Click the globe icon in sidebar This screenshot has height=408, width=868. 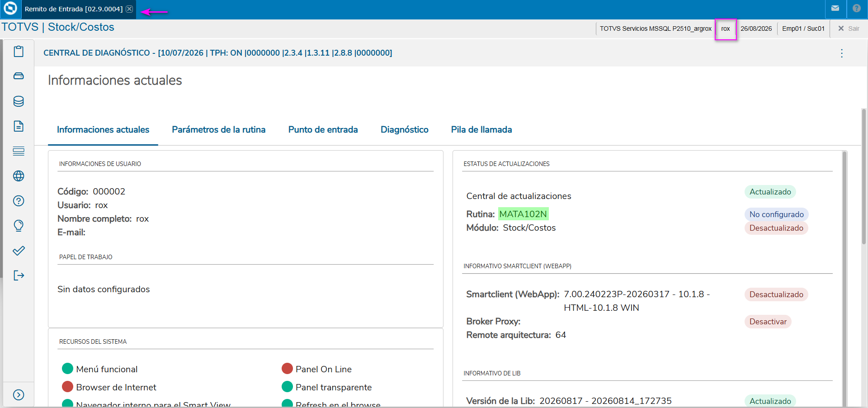[19, 176]
